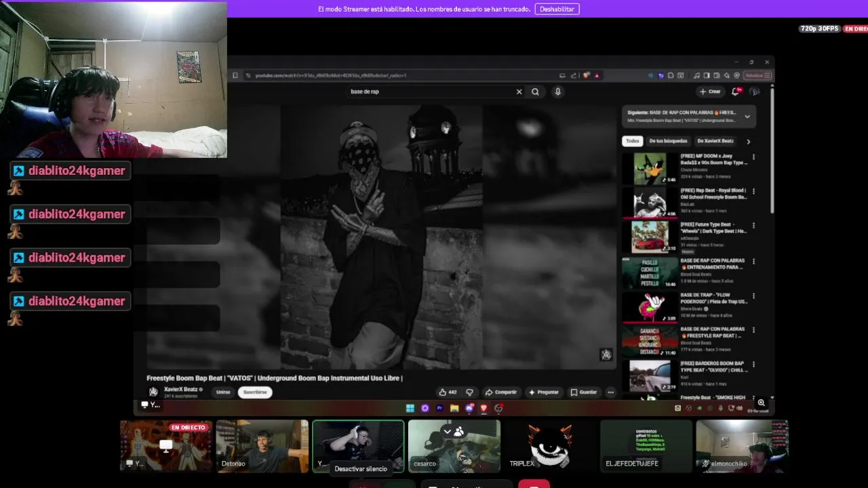
Task: Run the YouTube search with magnifier button
Action: [535, 91]
